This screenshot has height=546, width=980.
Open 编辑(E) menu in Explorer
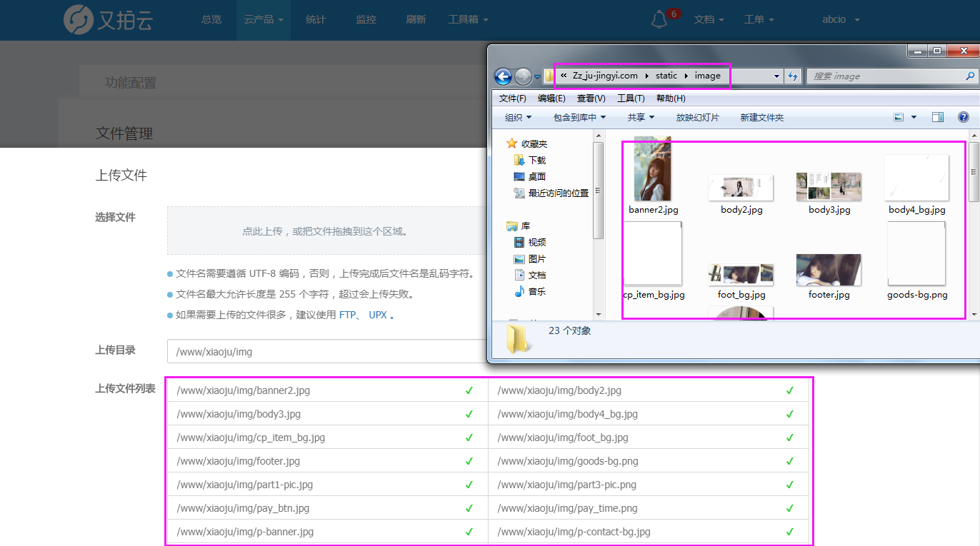551,98
